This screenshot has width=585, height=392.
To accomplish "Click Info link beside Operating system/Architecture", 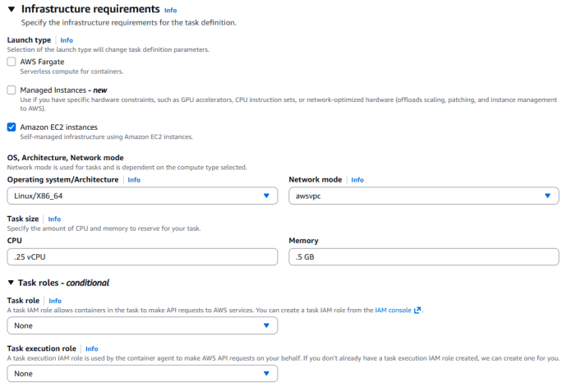I will click(x=134, y=179).
